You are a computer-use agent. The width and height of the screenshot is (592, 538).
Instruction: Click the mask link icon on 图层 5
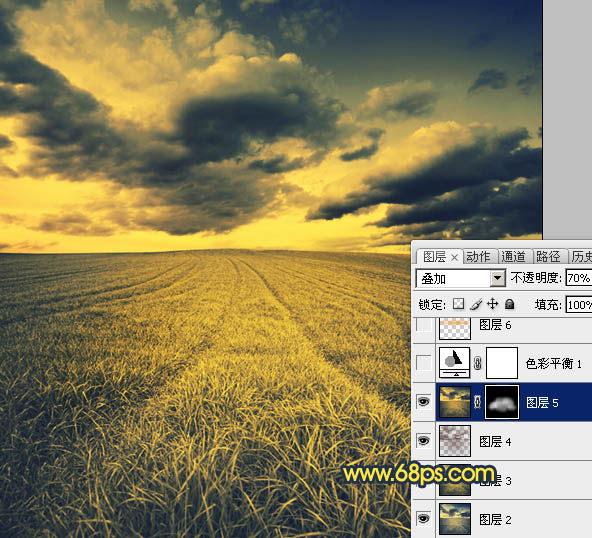pos(478,402)
